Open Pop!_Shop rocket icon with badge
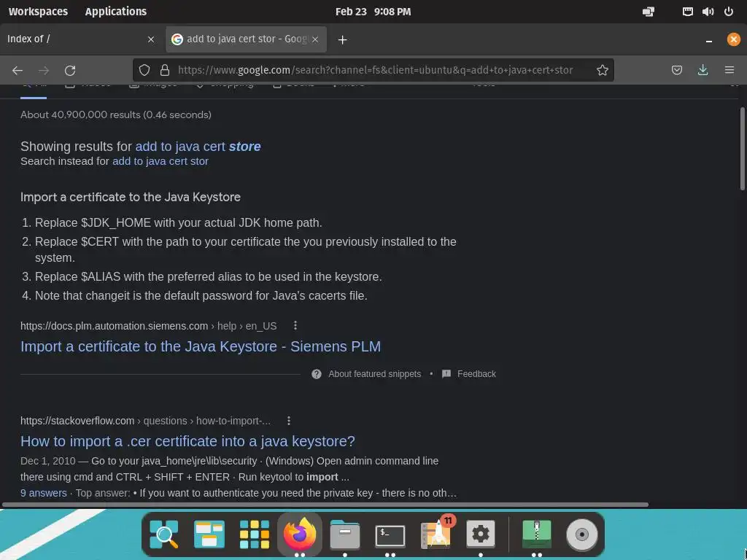Screen dimensions: 747x560 click(436, 533)
